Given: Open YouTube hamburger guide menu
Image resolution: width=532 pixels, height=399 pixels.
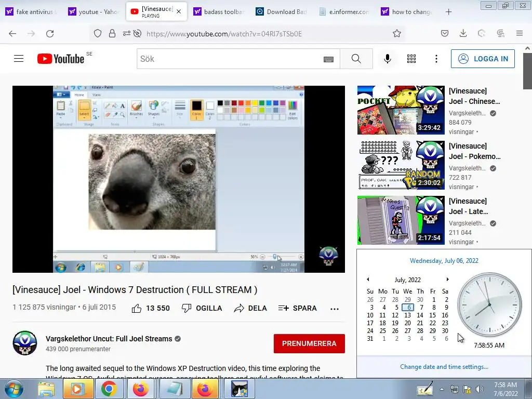Looking at the screenshot, I should pyautogui.click(x=19, y=59).
